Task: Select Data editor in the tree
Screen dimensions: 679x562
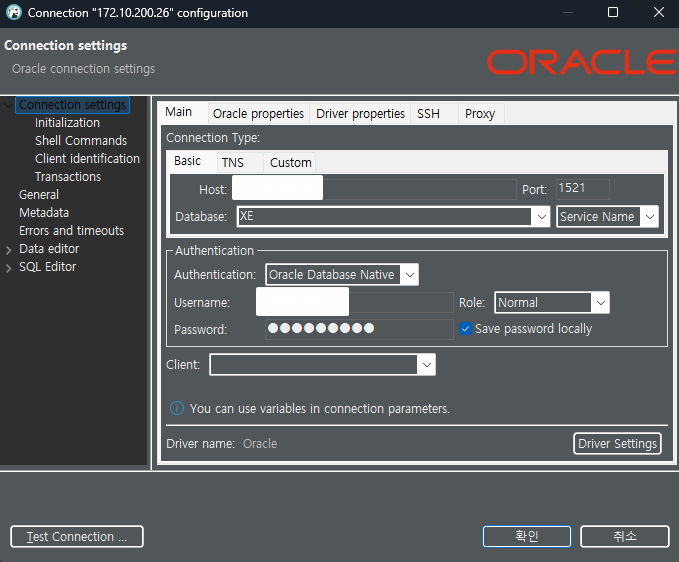Action: pyautogui.click(x=49, y=249)
